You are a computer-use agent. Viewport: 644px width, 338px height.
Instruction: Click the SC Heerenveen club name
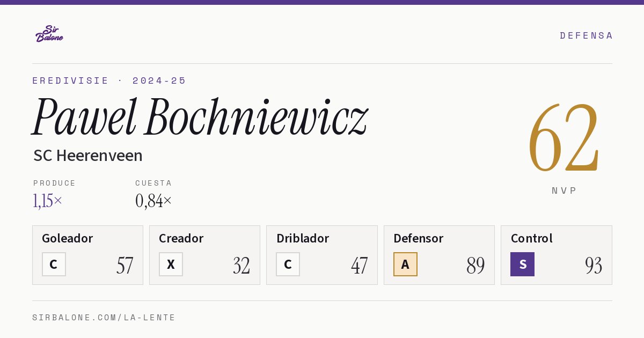tap(88, 156)
